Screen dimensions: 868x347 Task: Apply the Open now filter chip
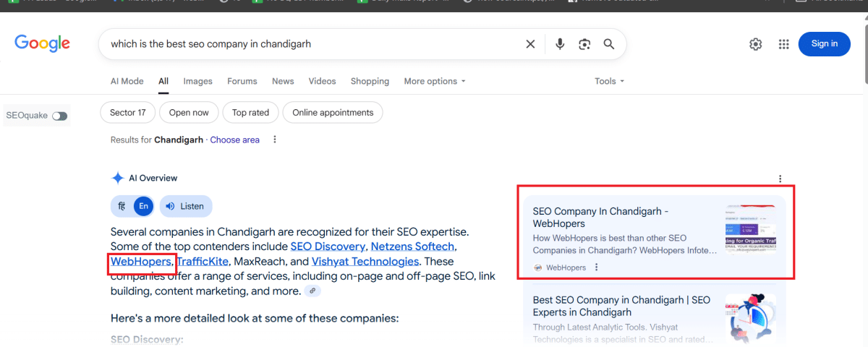click(189, 113)
